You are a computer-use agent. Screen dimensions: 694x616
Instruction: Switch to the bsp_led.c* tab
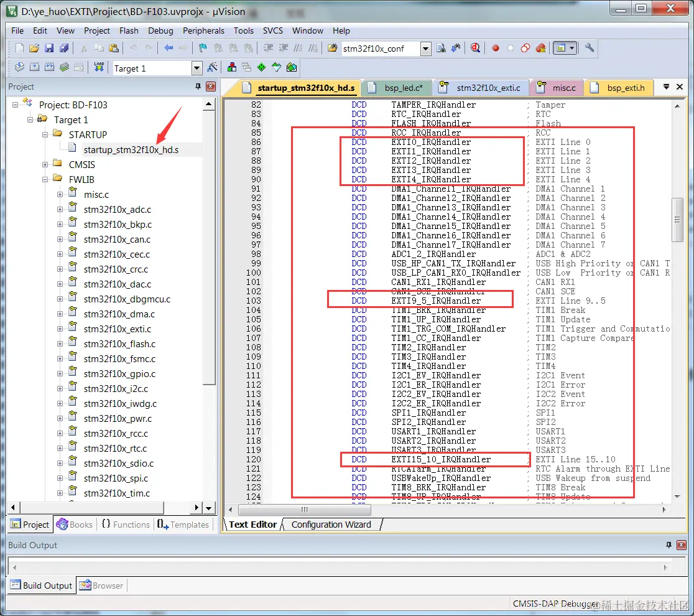click(x=396, y=88)
